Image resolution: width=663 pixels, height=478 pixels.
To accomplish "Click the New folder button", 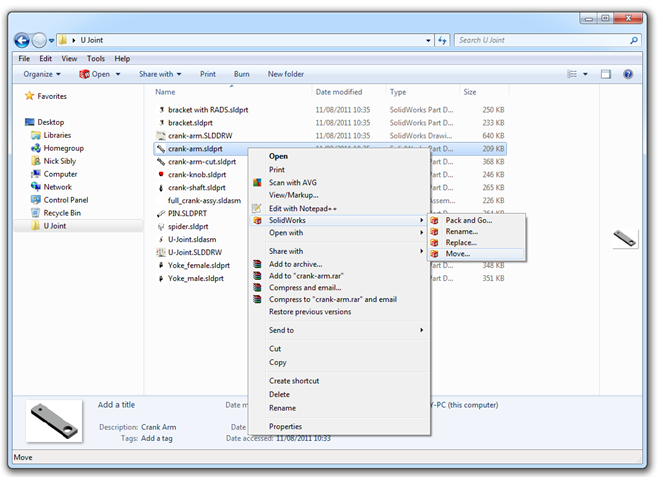I will [285, 74].
